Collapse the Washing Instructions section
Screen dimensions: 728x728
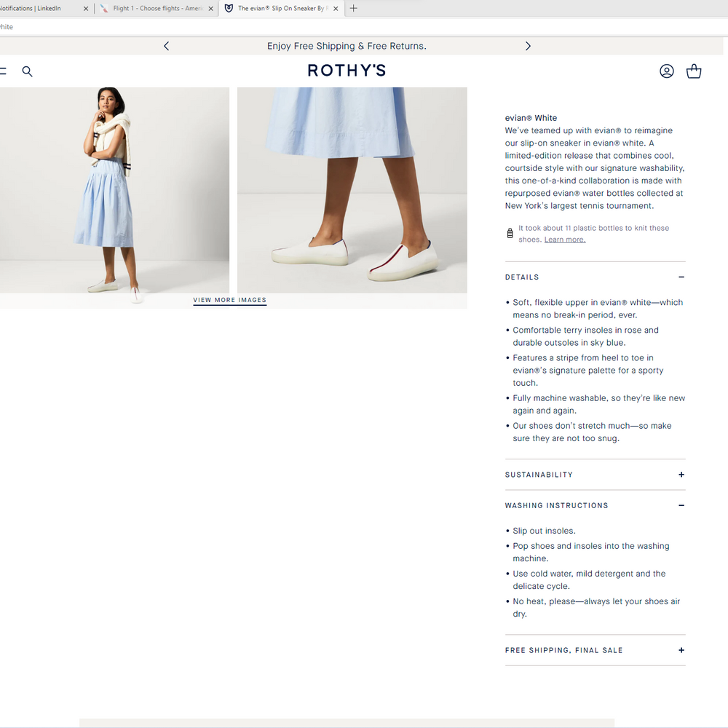[x=595, y=505]
